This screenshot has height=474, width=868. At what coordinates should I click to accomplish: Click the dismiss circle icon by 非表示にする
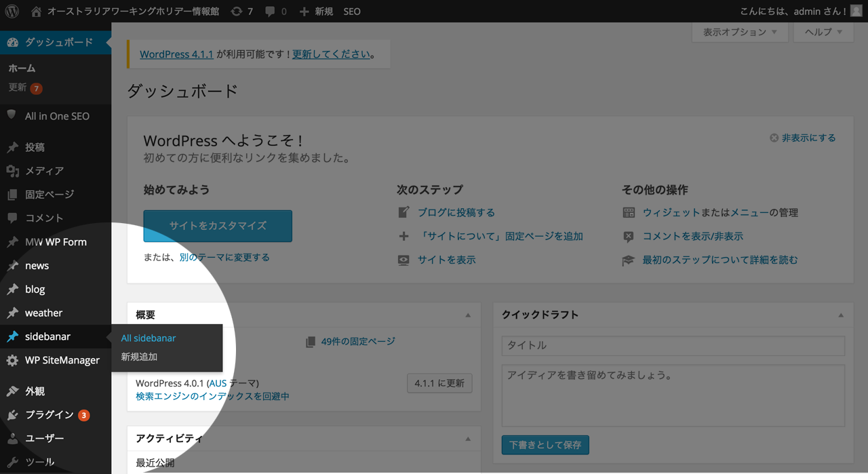pos(774,138)
